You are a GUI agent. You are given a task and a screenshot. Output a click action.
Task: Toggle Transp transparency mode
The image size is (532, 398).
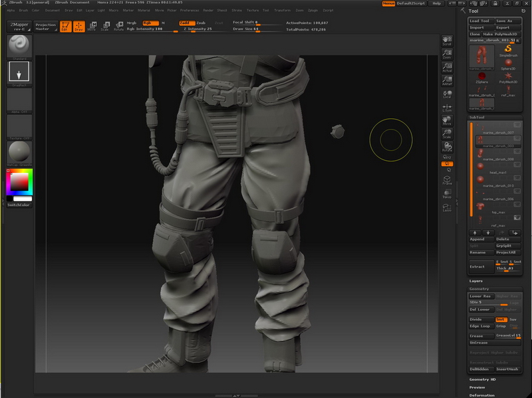[447, 194]
